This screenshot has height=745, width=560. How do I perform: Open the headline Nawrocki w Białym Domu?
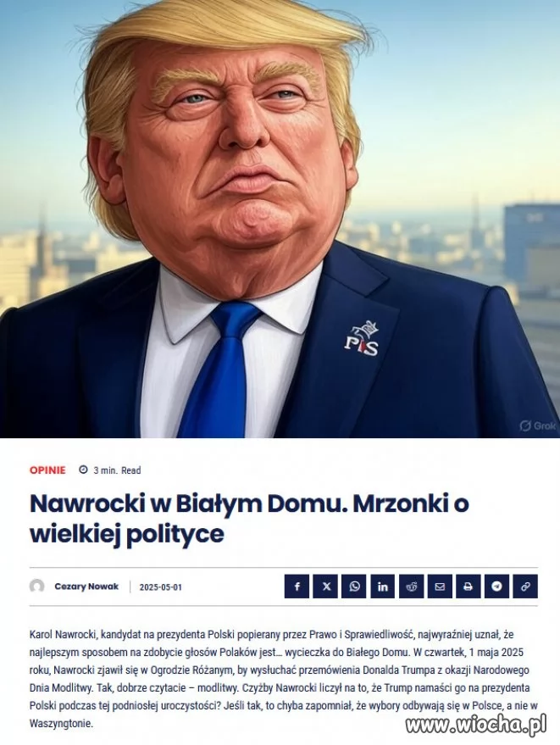coord(249,519)
